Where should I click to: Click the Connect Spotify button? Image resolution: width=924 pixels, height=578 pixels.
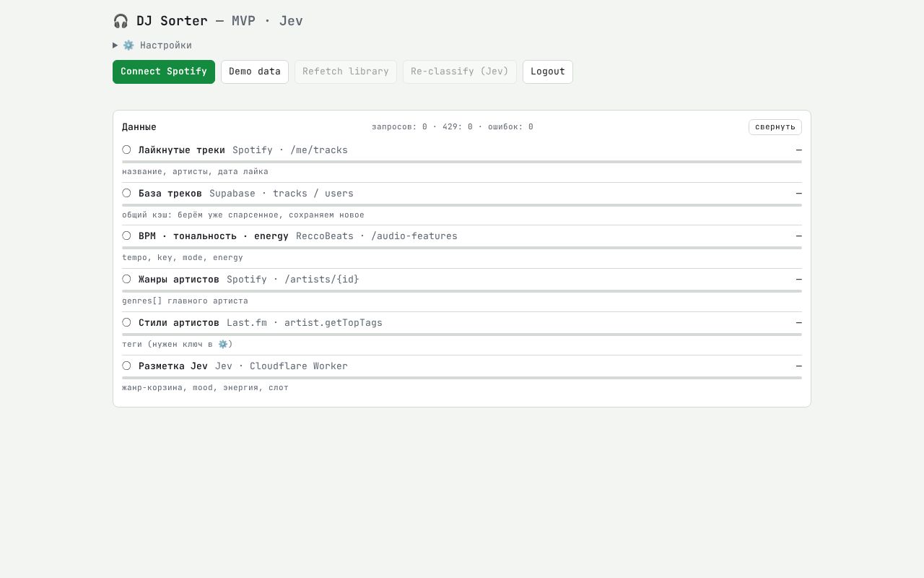coord(164,72)
